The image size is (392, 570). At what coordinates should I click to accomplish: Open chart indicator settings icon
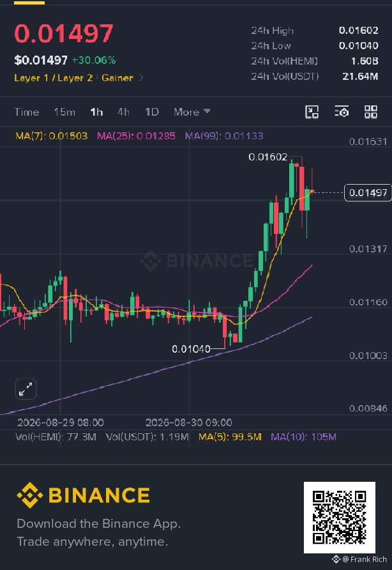point(342,112)
